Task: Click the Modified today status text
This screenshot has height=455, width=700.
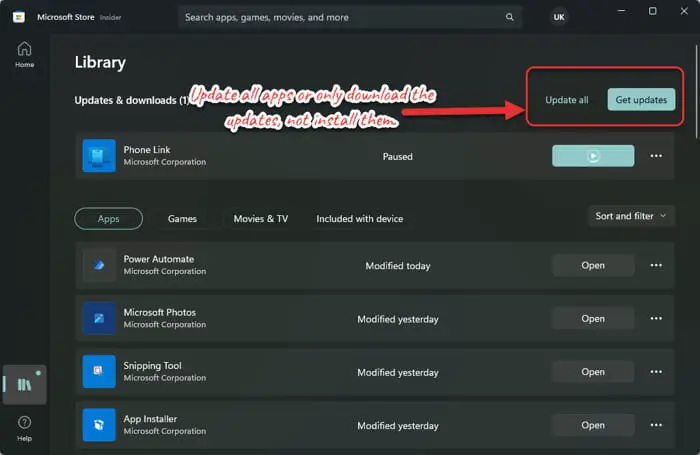Action: 398,266
